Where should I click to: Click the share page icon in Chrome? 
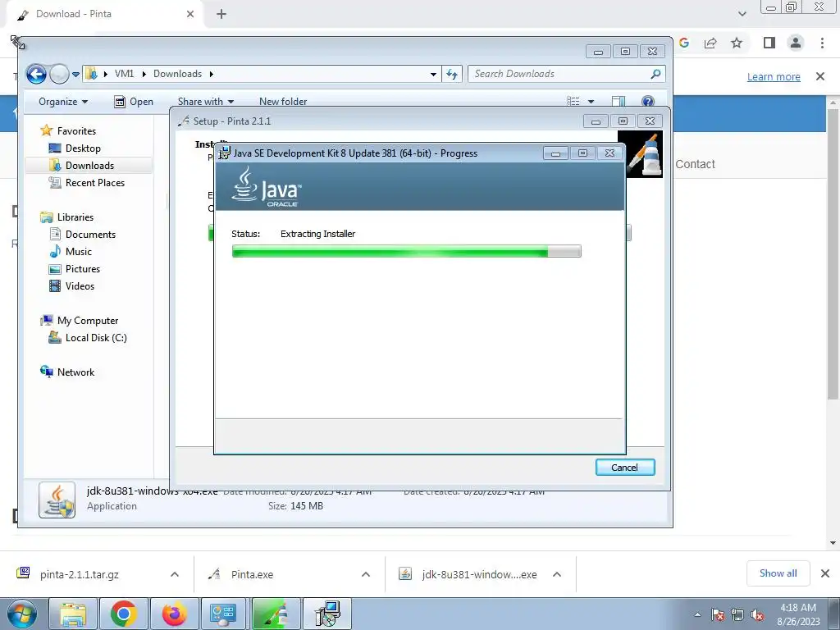click(x=710, y=43)
